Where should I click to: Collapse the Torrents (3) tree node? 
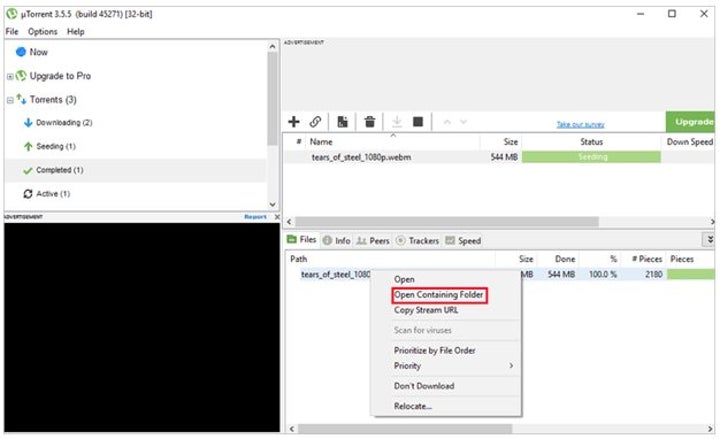pos(10,100)
